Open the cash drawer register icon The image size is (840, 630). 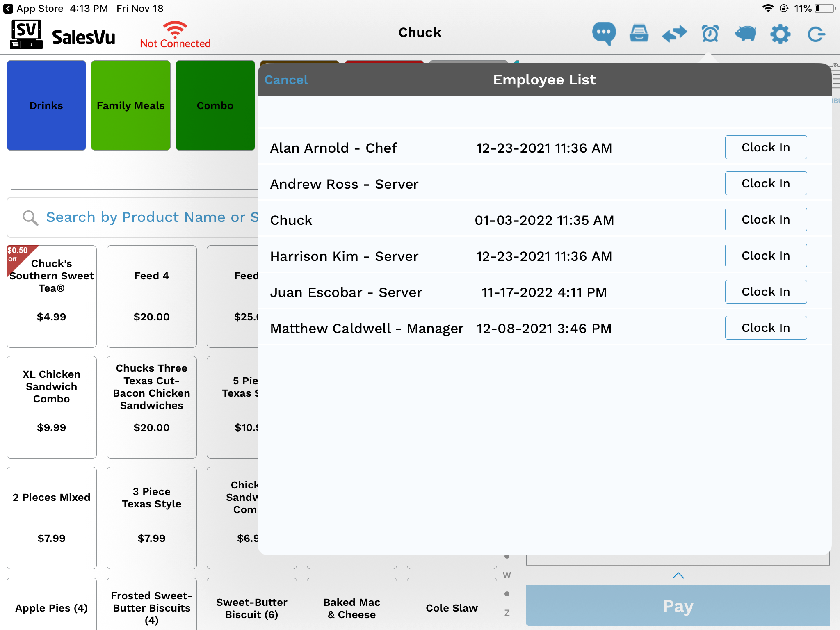[639, 34]
